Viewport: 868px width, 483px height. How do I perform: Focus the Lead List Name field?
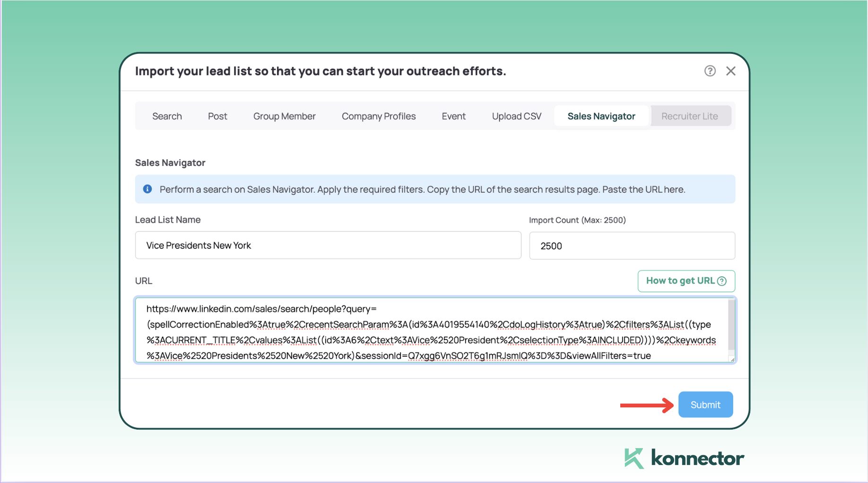click(x=328, y=245)
